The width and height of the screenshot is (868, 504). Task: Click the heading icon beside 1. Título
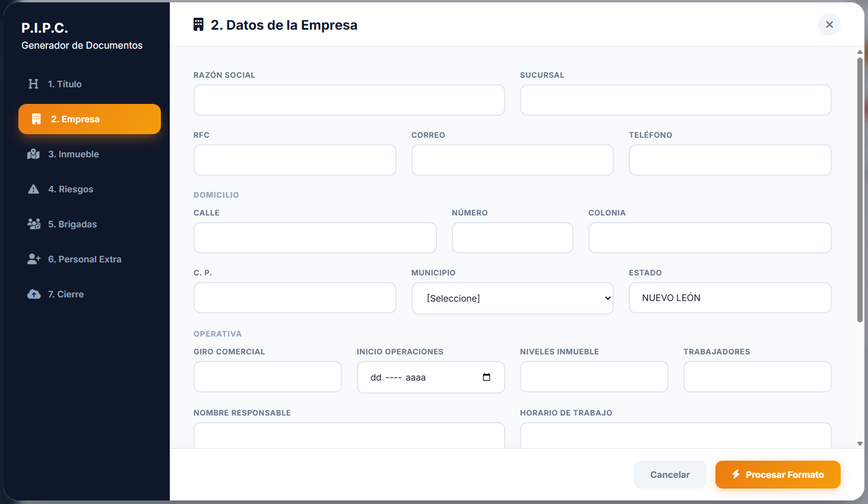(x=33, y=84)
